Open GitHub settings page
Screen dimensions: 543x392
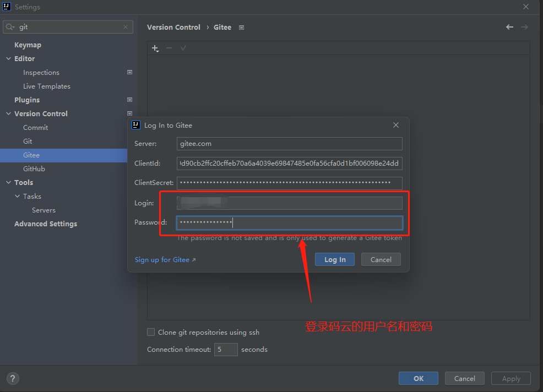tap(34, 168)
